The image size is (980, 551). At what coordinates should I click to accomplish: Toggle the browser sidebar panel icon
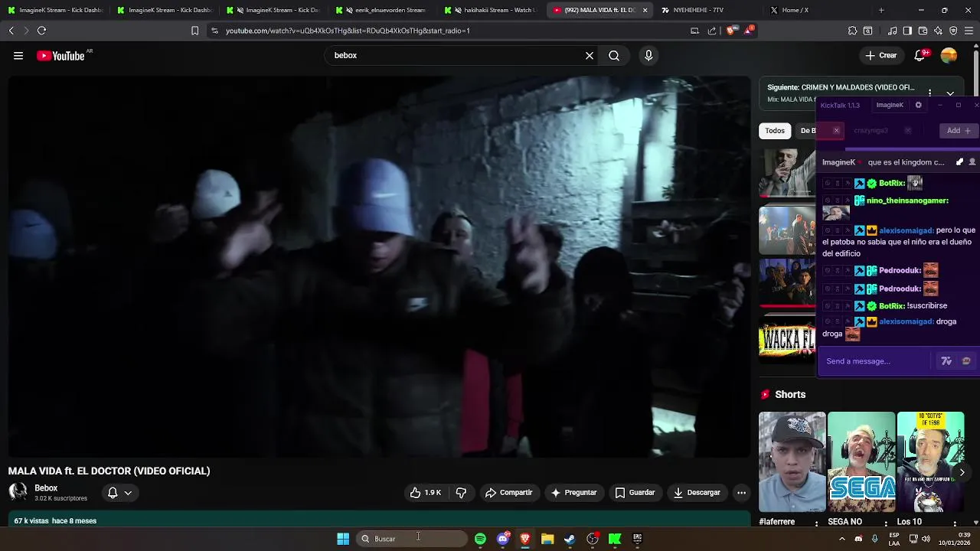coord(907,31)
